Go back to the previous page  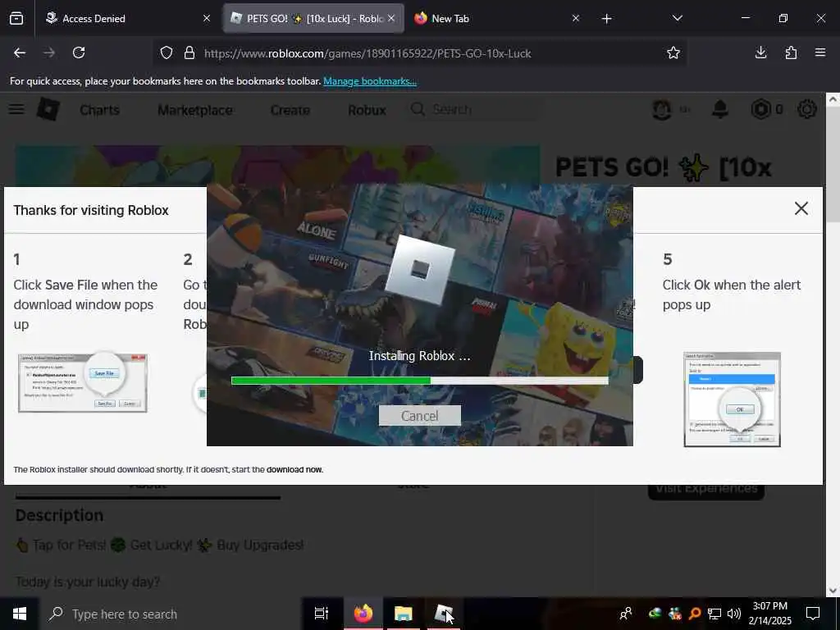click(x=20, y=52)
